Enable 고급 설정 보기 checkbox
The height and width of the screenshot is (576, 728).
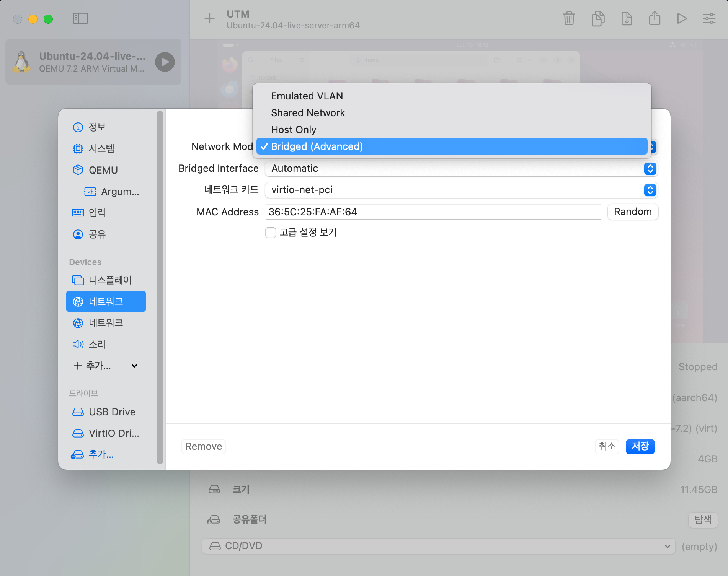pyautogui.click(x=271, y=233)
